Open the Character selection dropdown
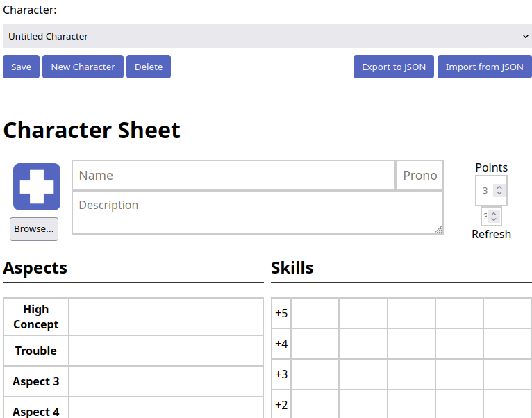This screenshot has width=532, height=418. point(267,36)
